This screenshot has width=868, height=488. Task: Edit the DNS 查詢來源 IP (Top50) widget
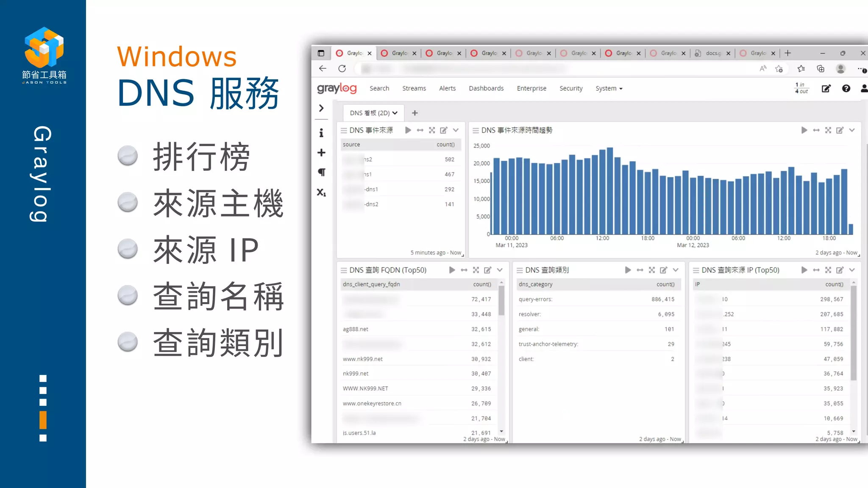click(x=840, y=270)
